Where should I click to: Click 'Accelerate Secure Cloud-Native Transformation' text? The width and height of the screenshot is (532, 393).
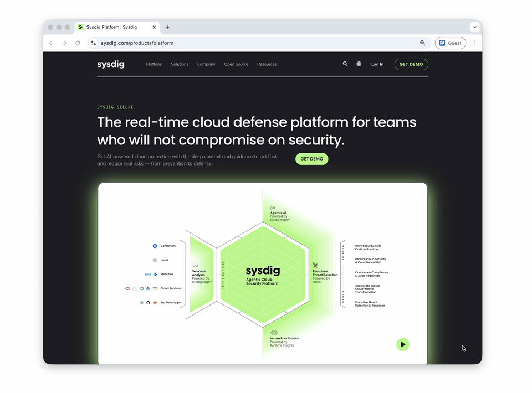tap(367, 289)
